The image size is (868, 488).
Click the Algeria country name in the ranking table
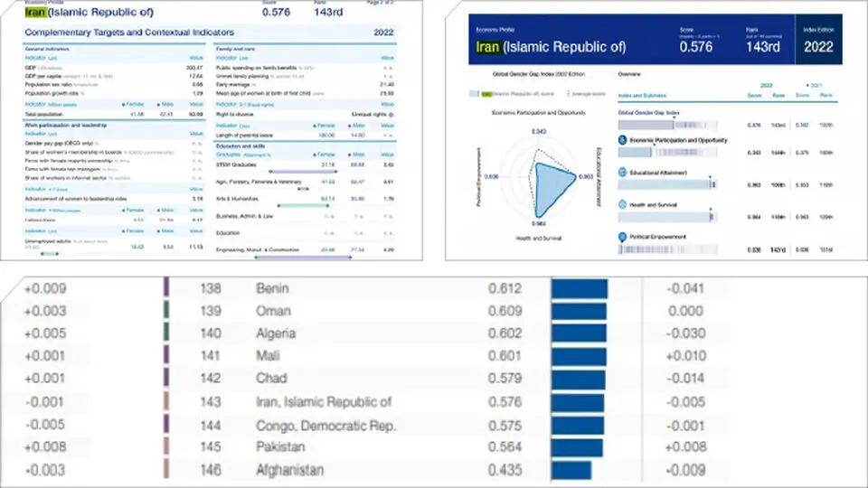tap(276, 333)
